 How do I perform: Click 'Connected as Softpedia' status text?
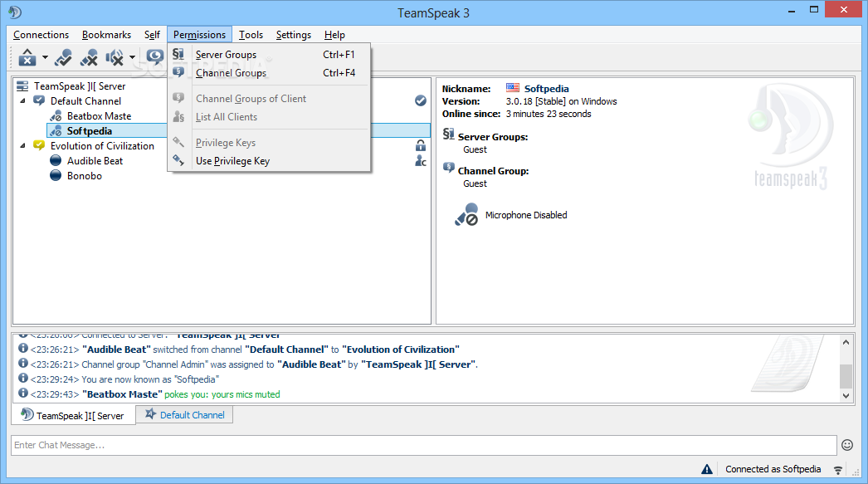click(x=773, y=469)
